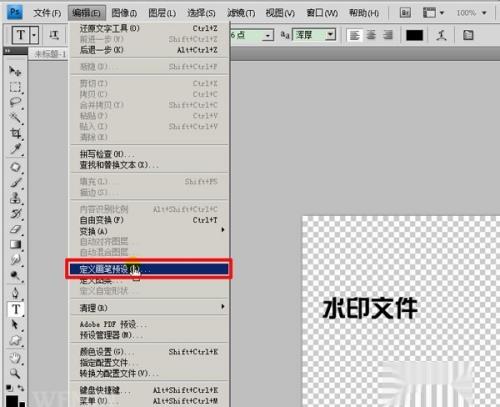Image resolution: width=500 pixels, height=407 pixels.
Task: Click the black text color swatch
Action: [414, 35]
